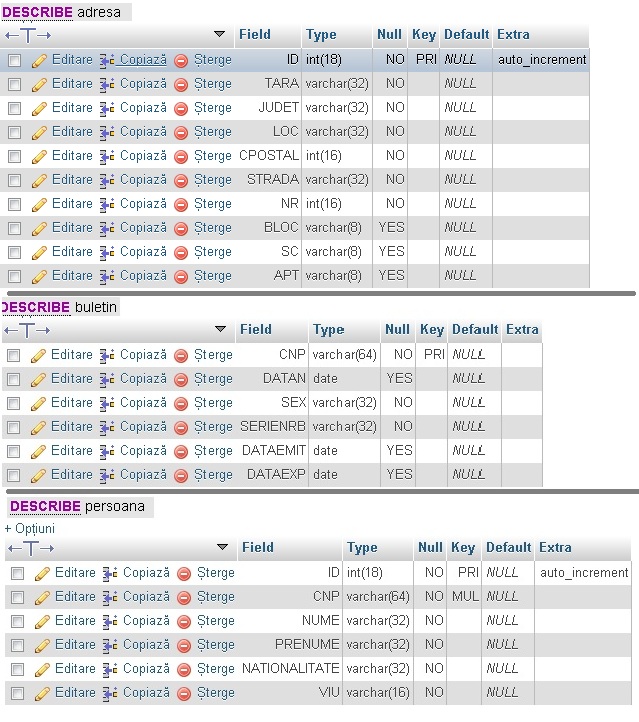
Task: Click pencil icon in adresa NR row
Action: [40, 204]
